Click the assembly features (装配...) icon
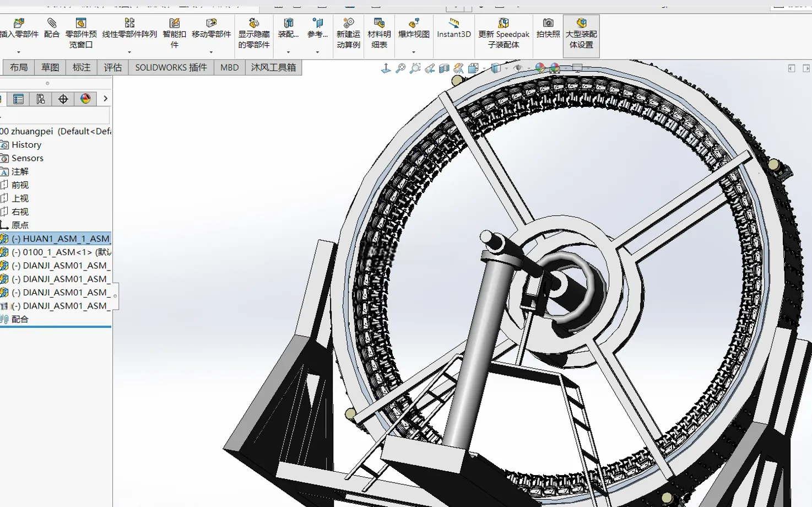 (x=288, y=23)
